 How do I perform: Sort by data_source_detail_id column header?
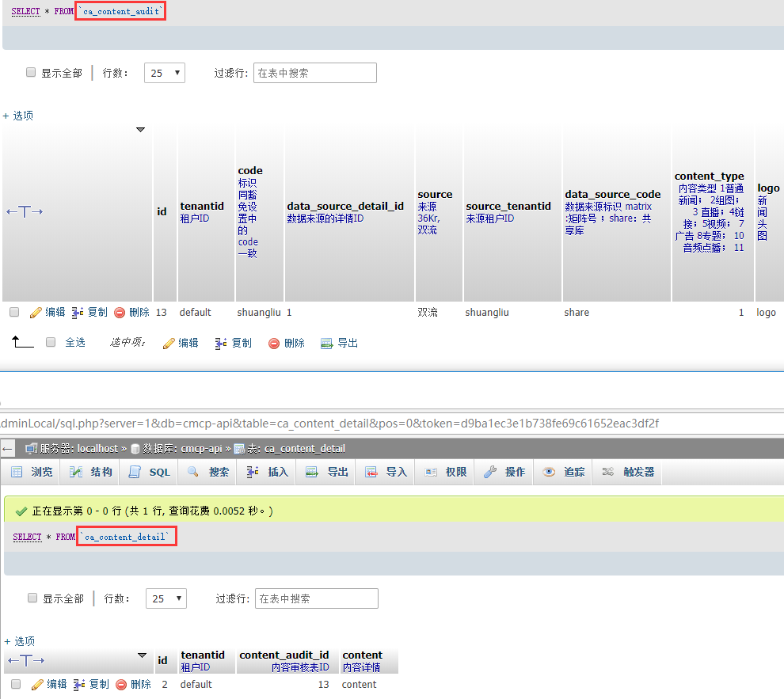(345, 206)
